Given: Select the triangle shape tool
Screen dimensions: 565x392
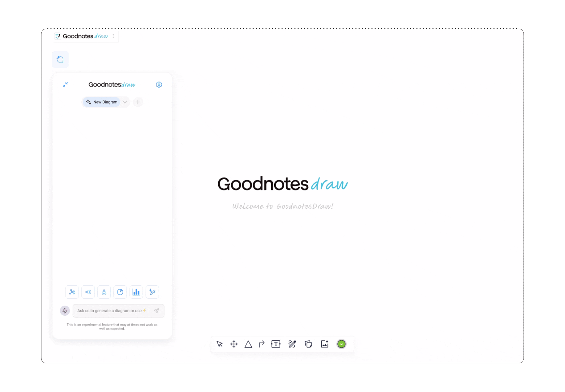Looking at the screenshot, I should click(x=248, y=344).
